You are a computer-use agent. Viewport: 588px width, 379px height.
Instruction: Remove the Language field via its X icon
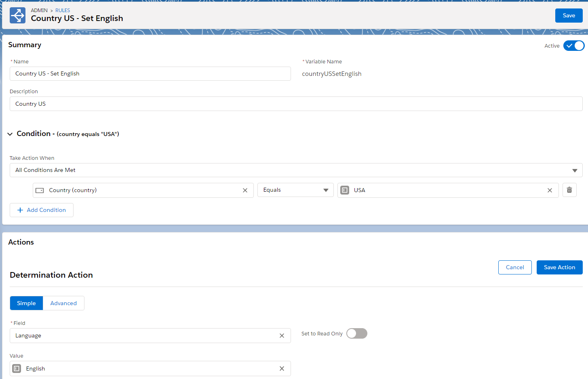point(282,335)
